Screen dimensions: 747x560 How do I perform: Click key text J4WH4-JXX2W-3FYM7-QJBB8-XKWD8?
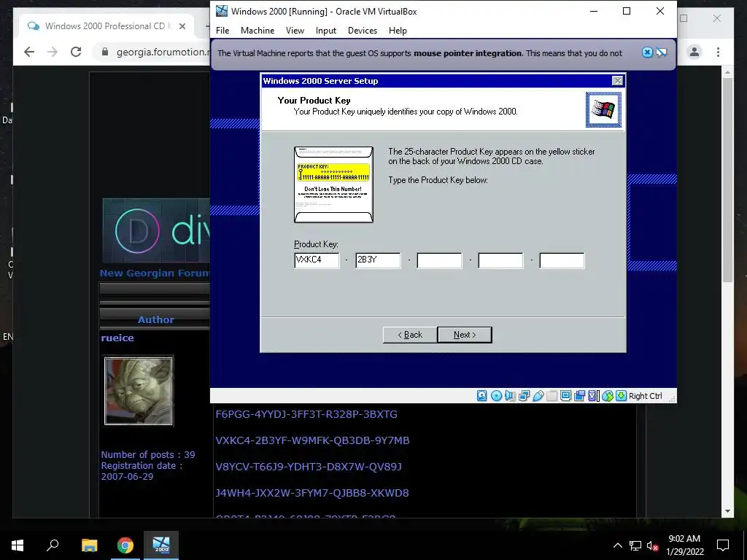click(x=312, y=493)
